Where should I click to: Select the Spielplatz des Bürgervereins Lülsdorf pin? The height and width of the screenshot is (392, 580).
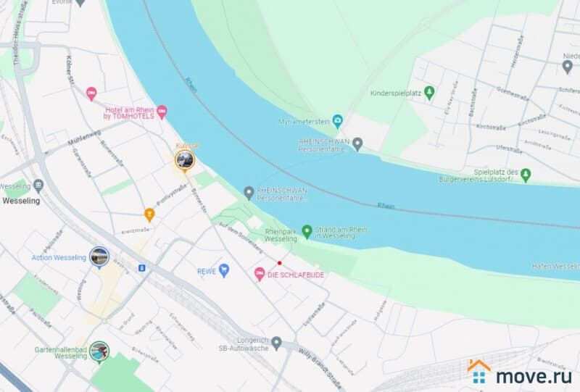pos(526,175)
